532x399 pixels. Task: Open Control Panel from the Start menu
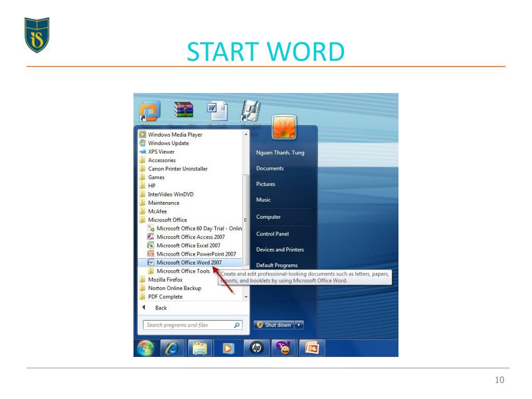coord(272,234)
